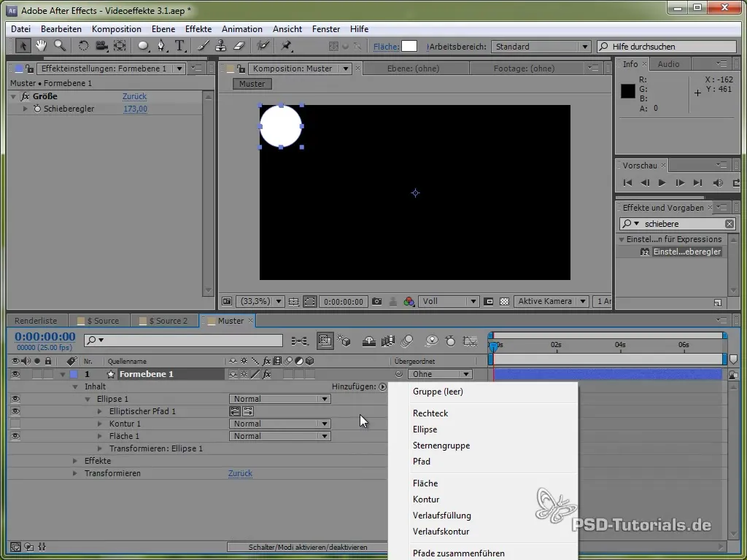Open blend mode dropdown for Ellipse 1
The height and width of the screenshot is (560, 747).
pos(279,399)
